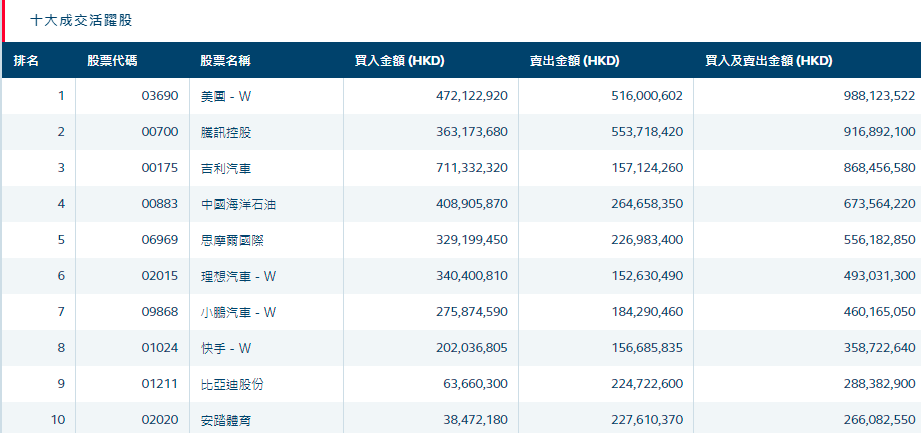This screenshot has width=921, height=433.
Task: Select stock name 騰訊控股
Action: coord(226,132)
